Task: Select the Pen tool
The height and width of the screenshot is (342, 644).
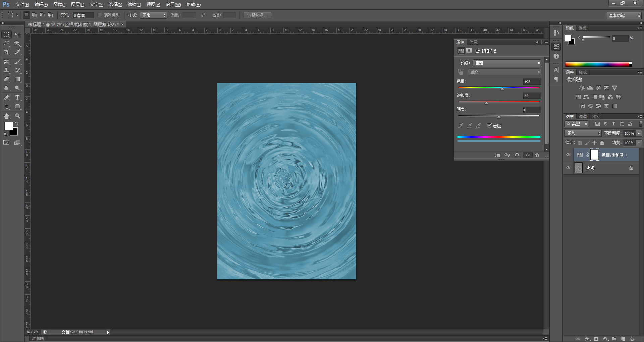Action: [7, 98]
